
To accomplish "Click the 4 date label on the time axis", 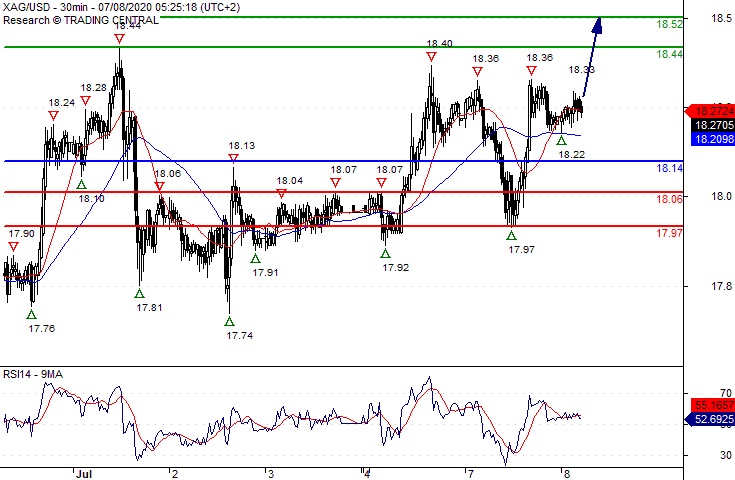I will pos(367,474).
